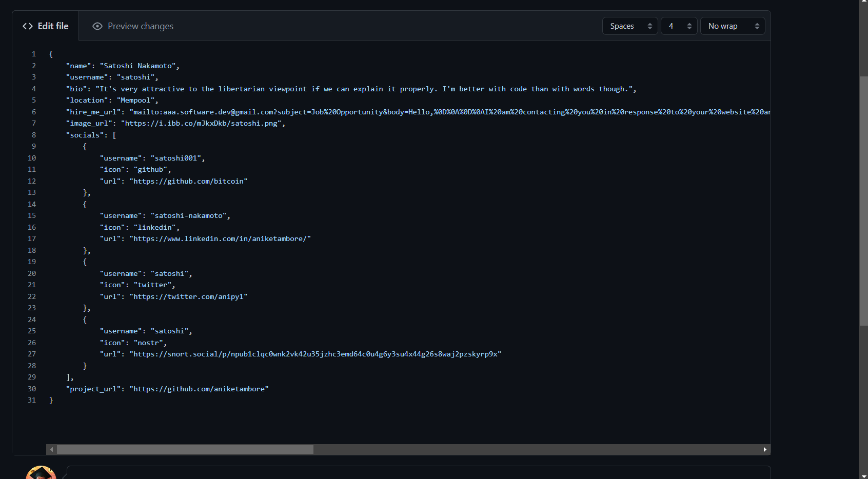Open the indent size dropdown showing 4
This screenshot has width=868, height=479.
[679, 26]
